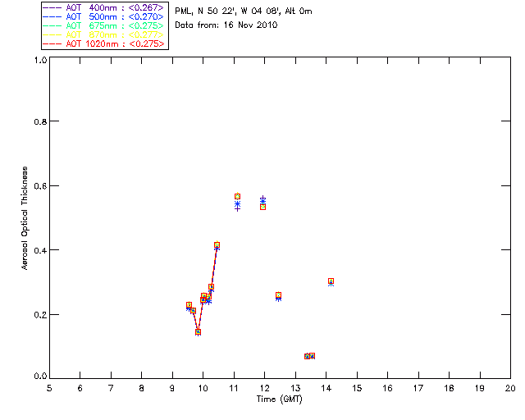This screenshot has height=420, width=525.
Task: Click the x-axis tick label 8
Action: (x=142, y=389)
